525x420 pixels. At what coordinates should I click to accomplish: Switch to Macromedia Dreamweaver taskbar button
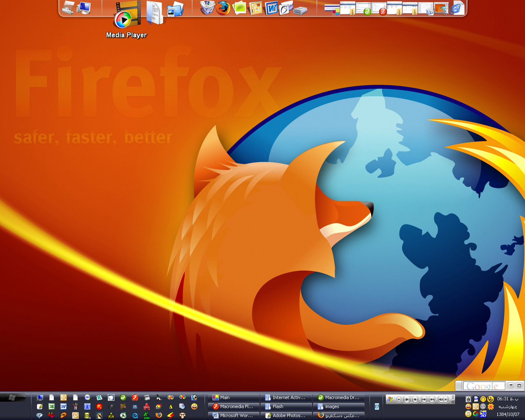click(x=339, y=397)
